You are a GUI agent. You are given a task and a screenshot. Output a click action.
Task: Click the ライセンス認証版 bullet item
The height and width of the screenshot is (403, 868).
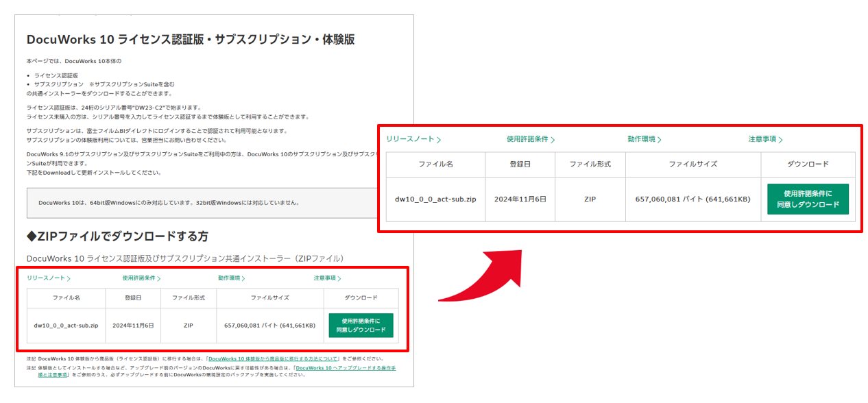tap(56, 75)
